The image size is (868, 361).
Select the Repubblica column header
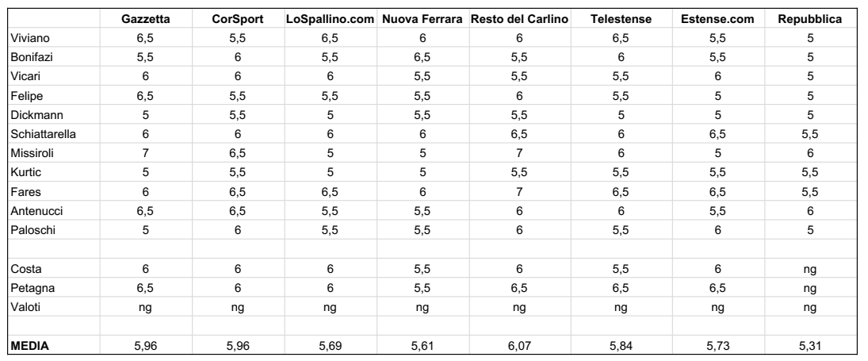click(807, 18)
